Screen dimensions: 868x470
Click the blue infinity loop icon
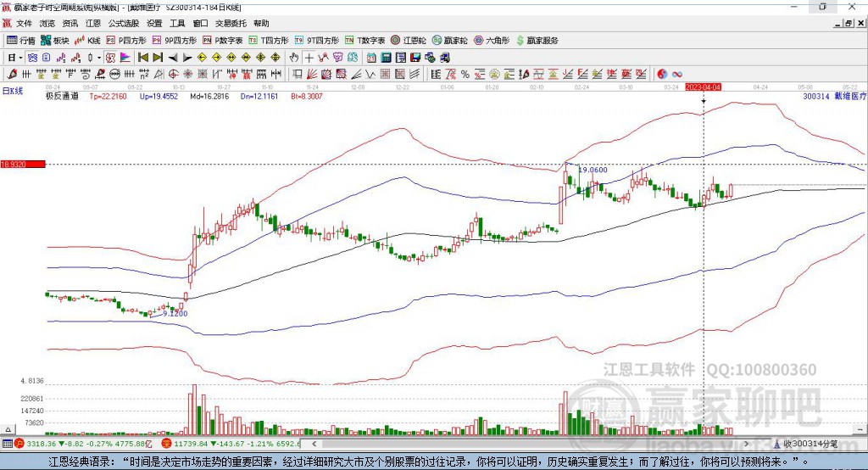(x=676, y=75)
